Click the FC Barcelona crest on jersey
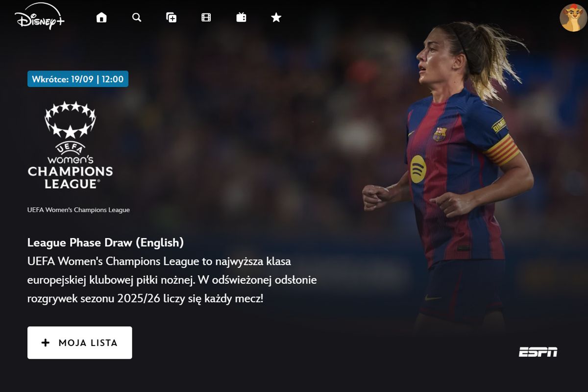Screen dimensions: 588x392 (440, 134)
